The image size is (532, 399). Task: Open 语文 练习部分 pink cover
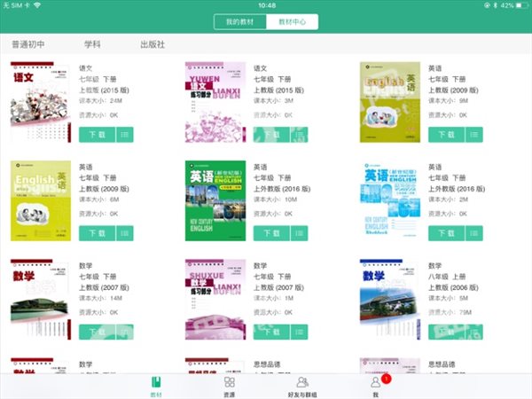click(x=215, y=102)
